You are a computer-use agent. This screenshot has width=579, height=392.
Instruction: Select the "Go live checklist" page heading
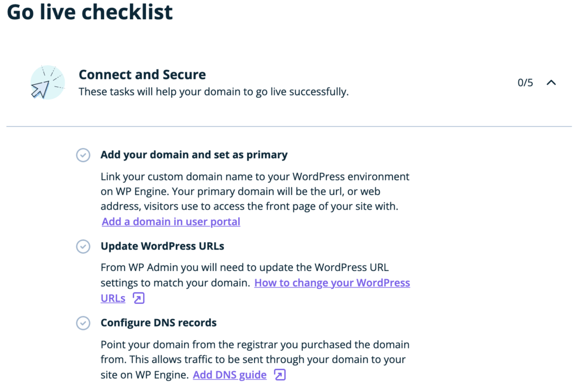point(89,12)
